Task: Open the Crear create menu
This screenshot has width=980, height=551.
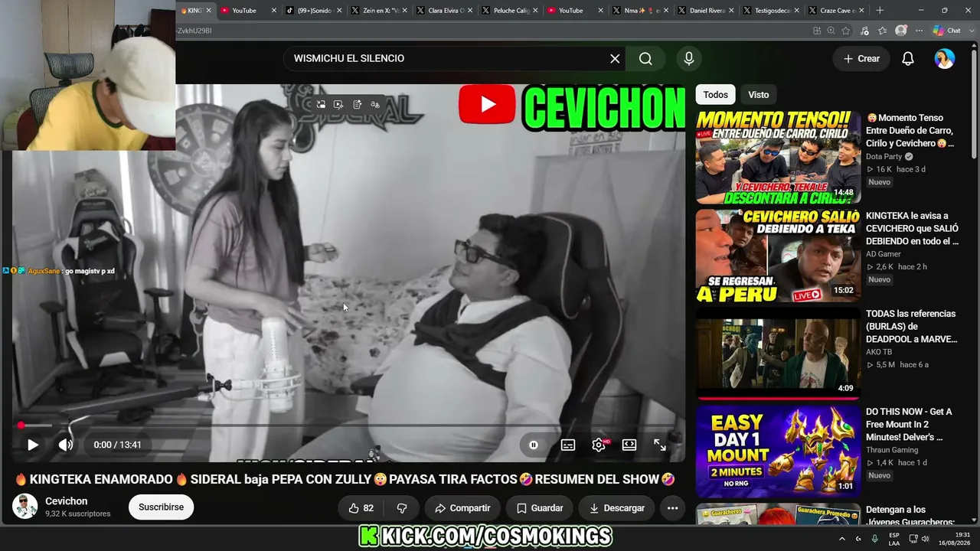Action: 861,58
